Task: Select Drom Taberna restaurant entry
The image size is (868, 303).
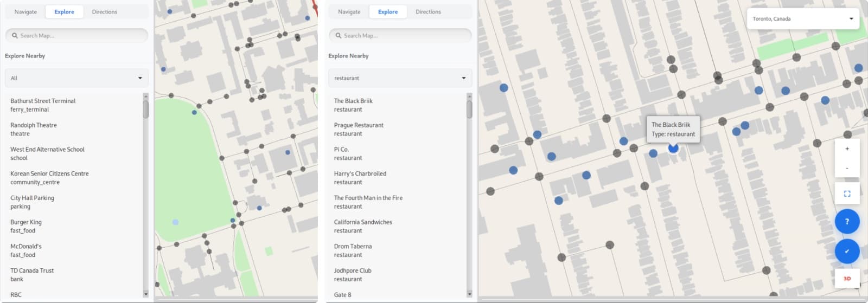Action: pyautogui.click(x=397, y=250)
